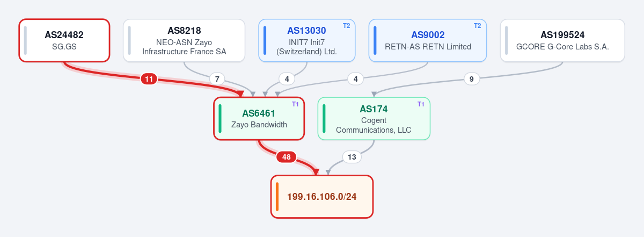Click the T1 tier tag on AS6461
This screenshot has height=237, width=644.
point(295,104)
